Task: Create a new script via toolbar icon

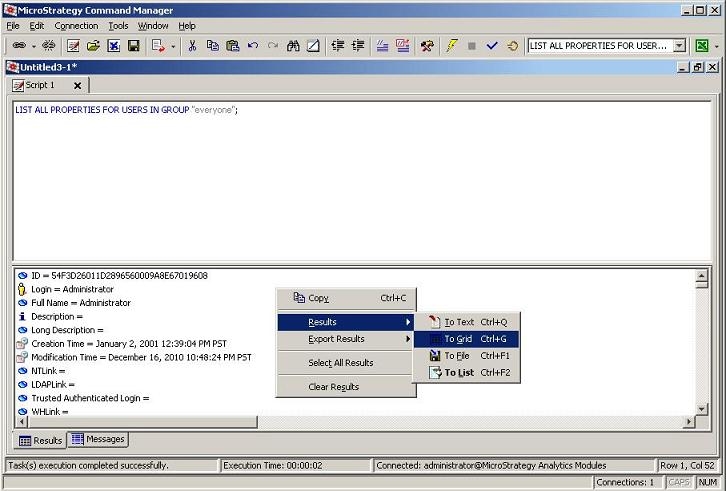Action: [x=73, y=45]
